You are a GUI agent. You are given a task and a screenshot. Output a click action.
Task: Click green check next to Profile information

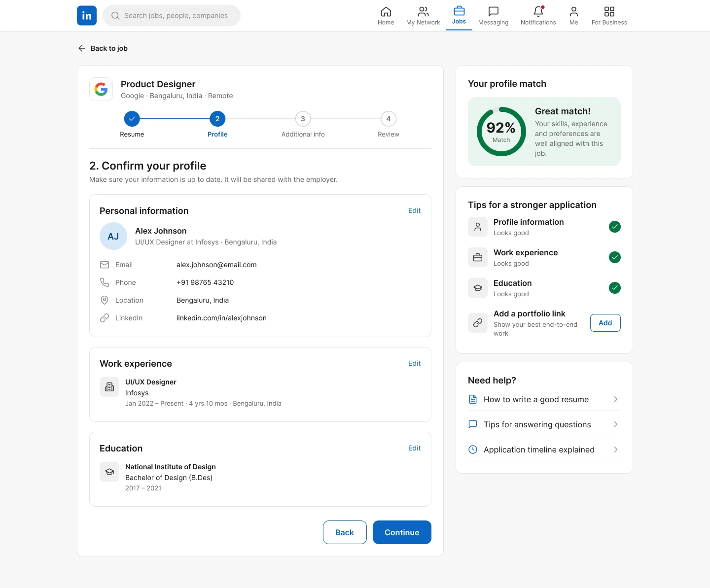click(614, 227)
